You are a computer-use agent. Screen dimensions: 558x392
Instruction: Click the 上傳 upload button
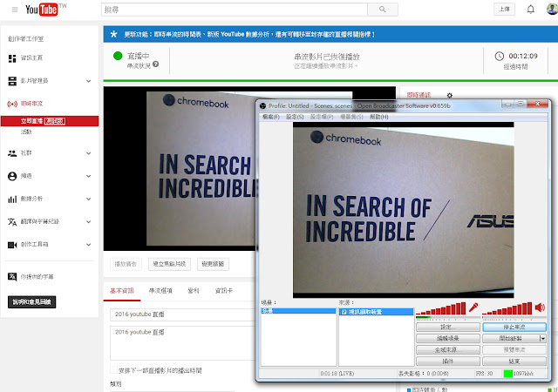click(x=504, y=10)
